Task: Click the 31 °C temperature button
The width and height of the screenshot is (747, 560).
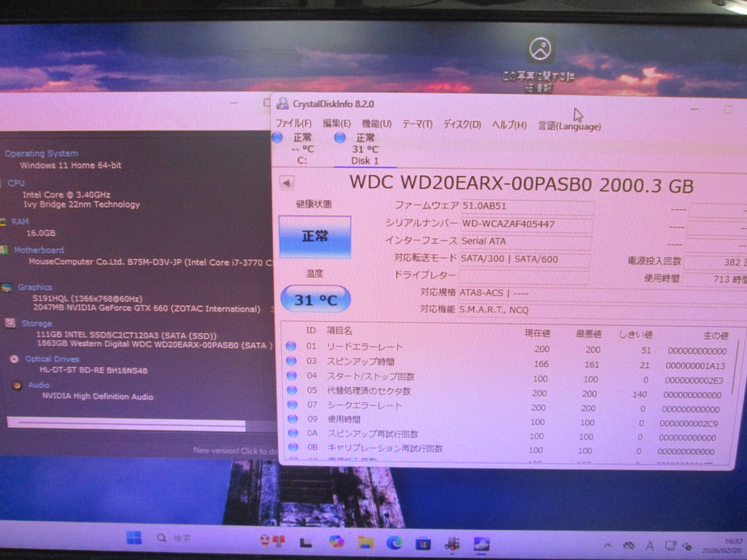Action: (315, 300)
